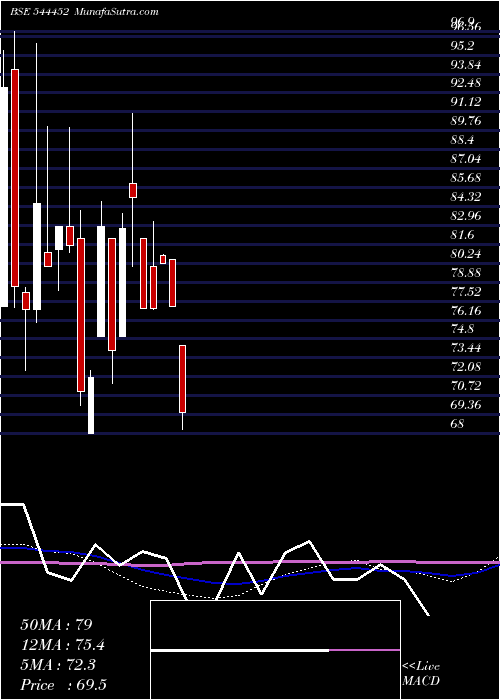The image size is (500, 700).
Task: Click the '50MA : 79' reading
Action: 56,625
